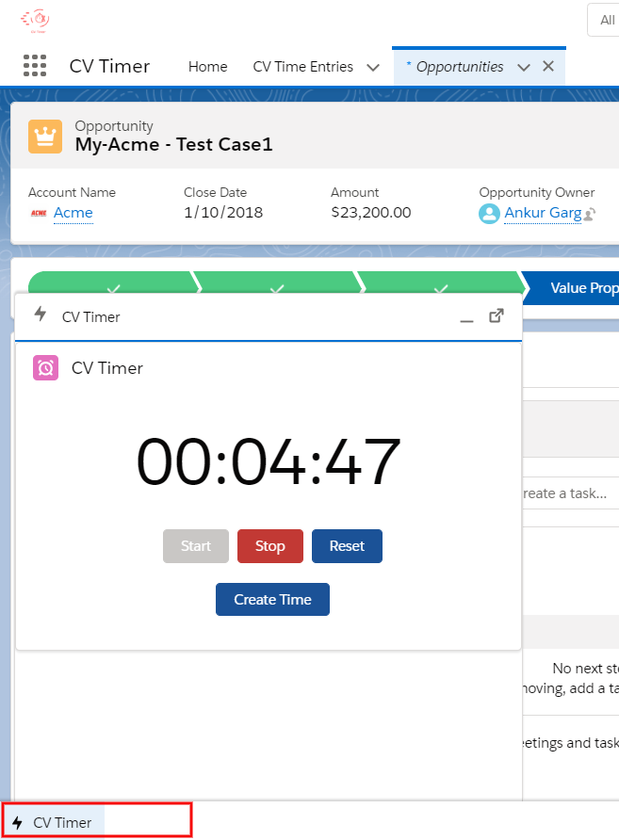Minimize the CV Timer utility panel
619x840 pixels.
(466, 317)
